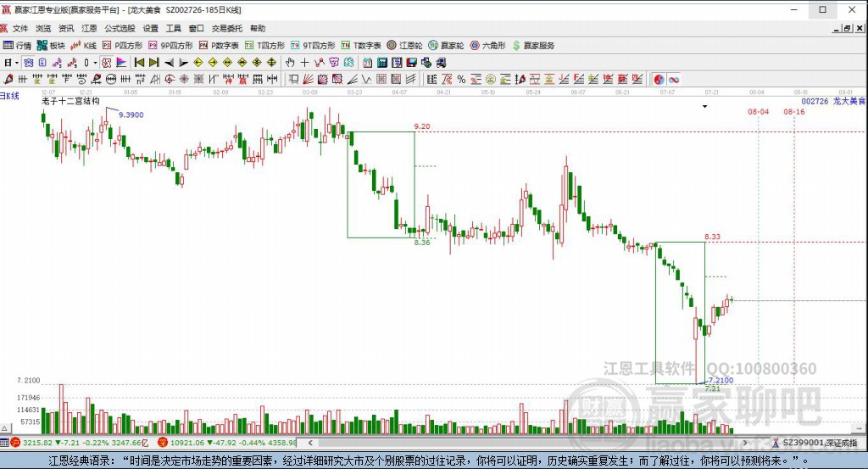The height and width of the screenshot is (469, 868).
Task: Expand the 日 period dropdown arrow
Action: point(17,63)
